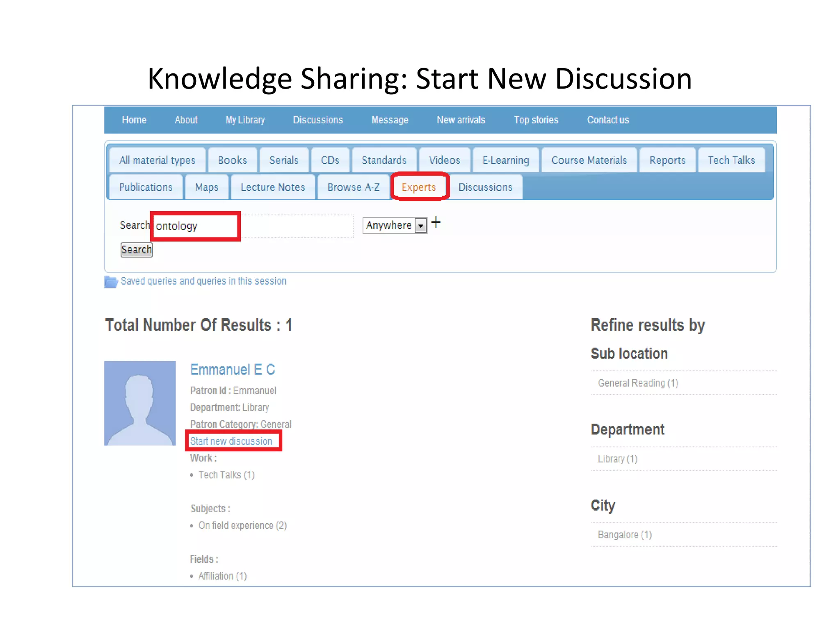Screen dimensions: 840x630
Task: Click the Search button
Action: pos(137,249)
